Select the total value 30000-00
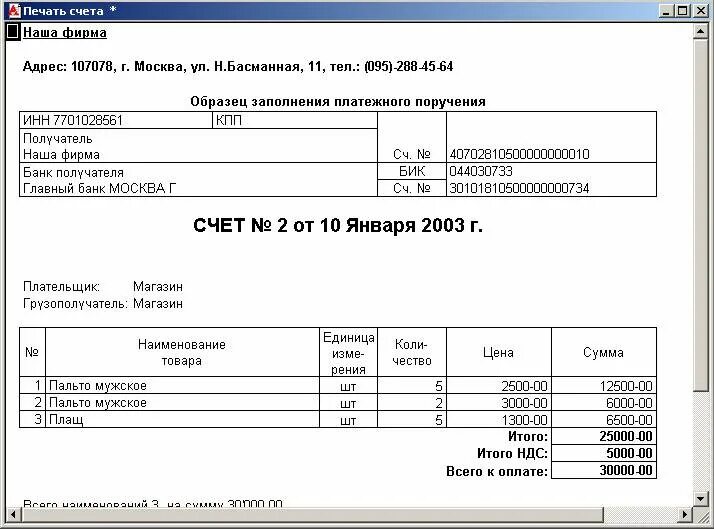Viewport: 714px width, 529px height. (604, 470)
